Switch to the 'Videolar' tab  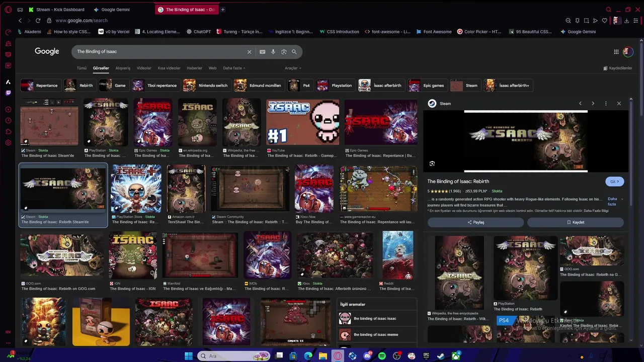tap(144, 68)
